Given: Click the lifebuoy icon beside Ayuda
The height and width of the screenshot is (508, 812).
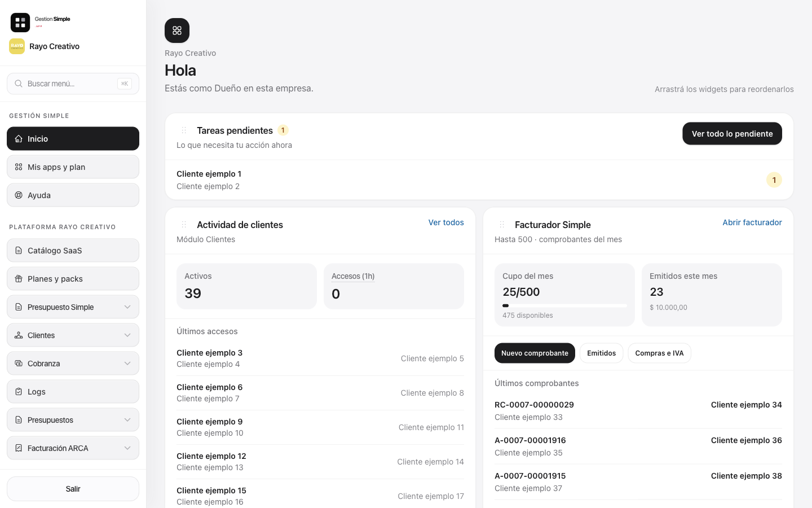Looking at the screenshot, I should [19, 195].
